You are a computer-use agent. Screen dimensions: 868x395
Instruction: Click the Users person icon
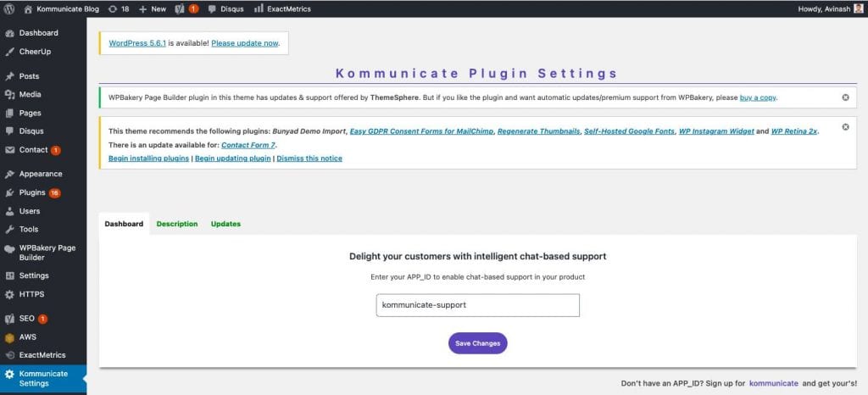(9, 211)
